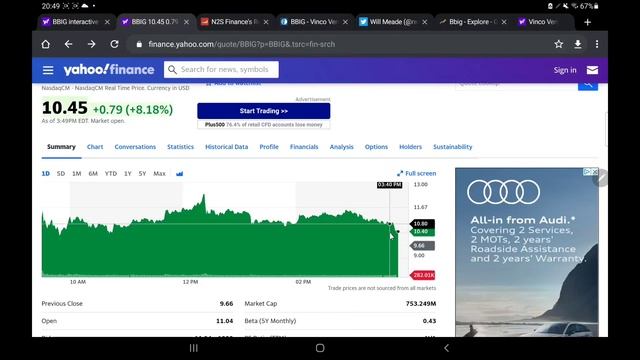Tap the Yahoo Finance logo
The height and width of the screenshot is (360, 640).
pos(109,70)
